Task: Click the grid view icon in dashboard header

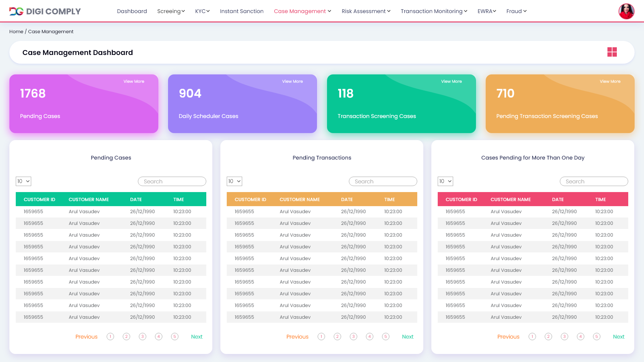Action: (x=612, y=52)
